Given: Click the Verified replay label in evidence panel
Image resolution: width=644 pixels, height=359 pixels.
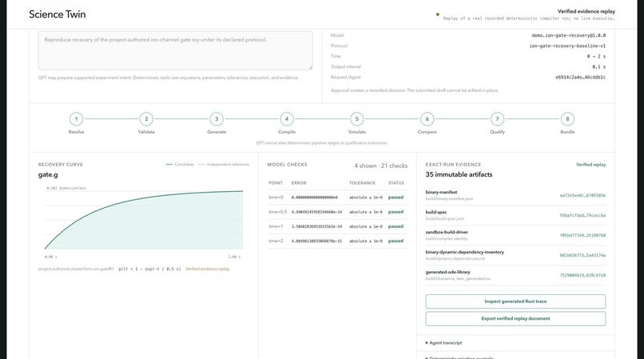Looking at the screenshot, I should [x=590, y=165].
